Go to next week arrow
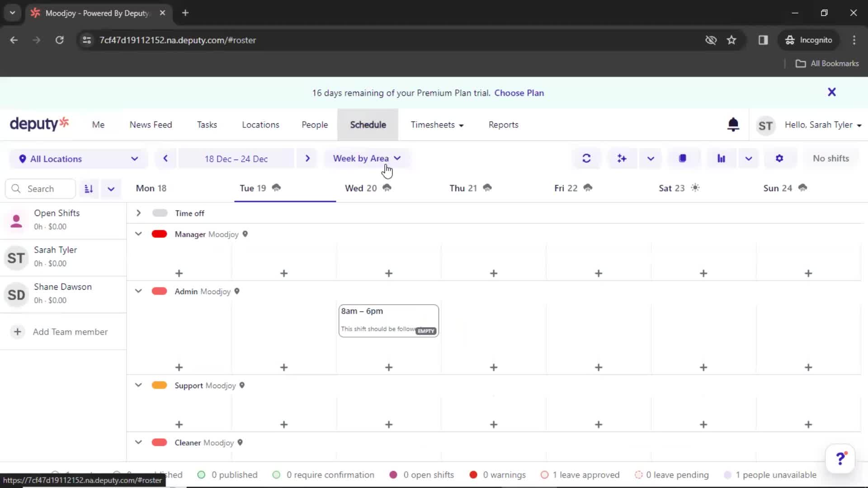Viewport: 868px width, 488px height. [307, 159]
